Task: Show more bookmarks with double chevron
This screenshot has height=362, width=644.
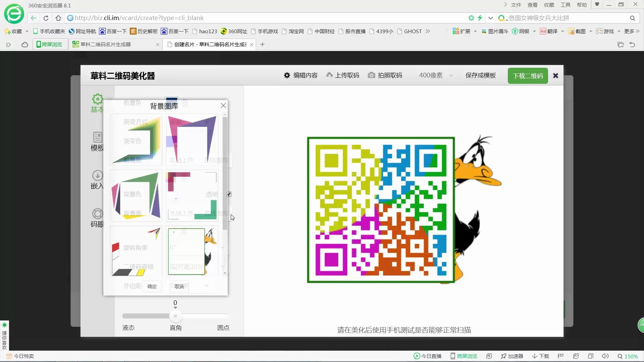Action: 428,31
